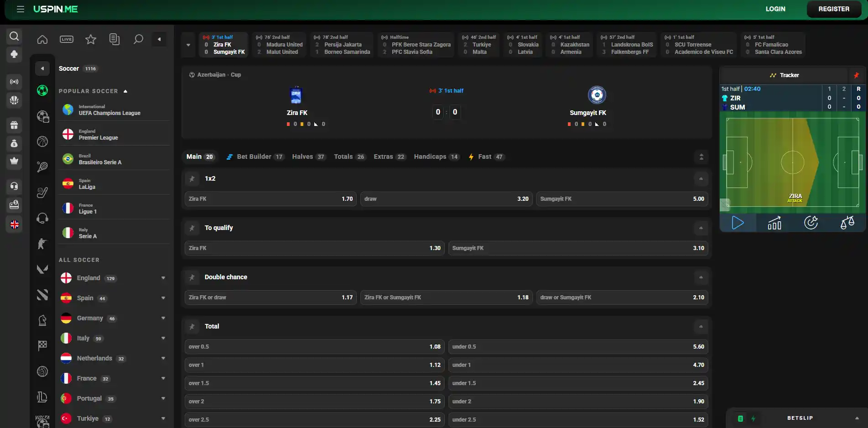Open the LIVE events icon
The image size is (868, 428).
point(67,39)
